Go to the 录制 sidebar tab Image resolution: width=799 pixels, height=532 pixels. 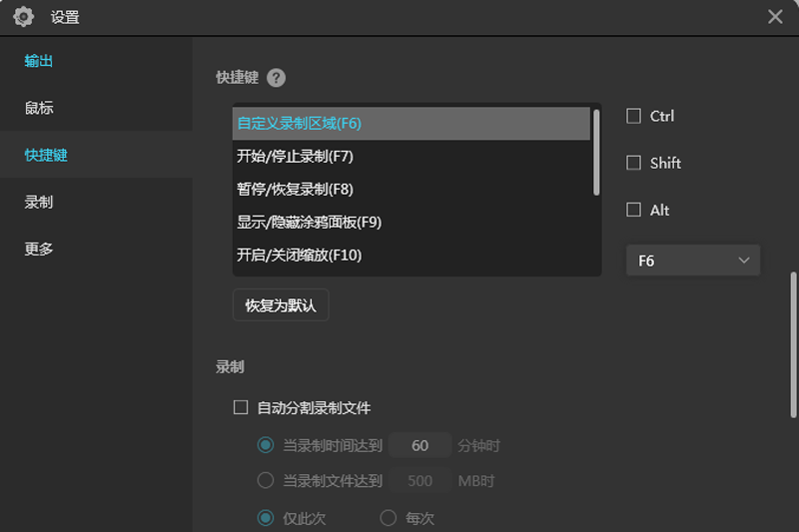(x=39, y=202)
